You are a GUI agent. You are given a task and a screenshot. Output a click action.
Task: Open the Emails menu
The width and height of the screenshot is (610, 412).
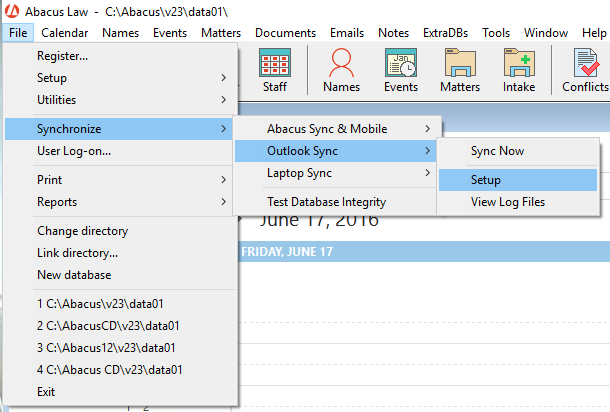tap(347, 33)
